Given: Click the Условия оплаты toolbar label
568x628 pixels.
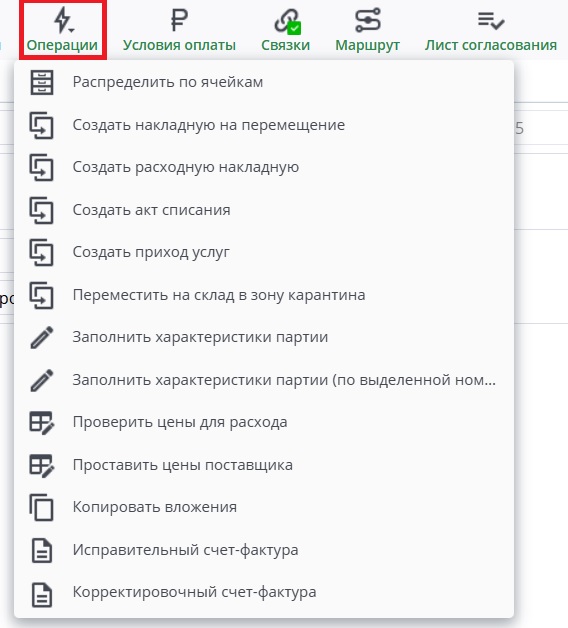Looking at the screenshot, I should (179, 45).
